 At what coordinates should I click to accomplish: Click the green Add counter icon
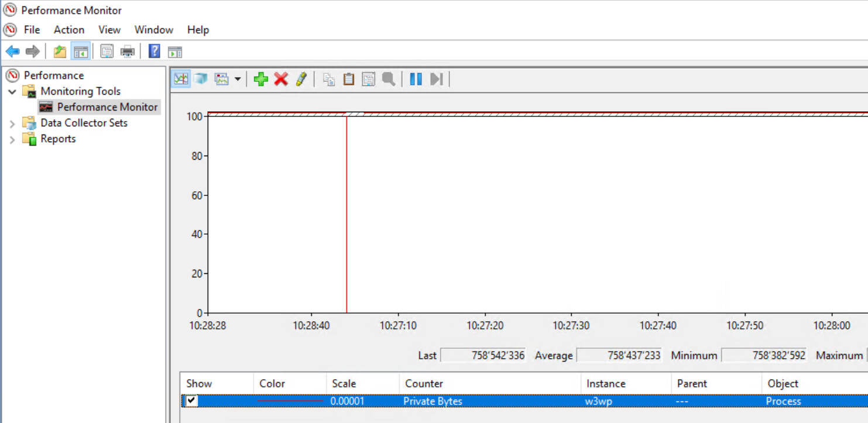tap(261, 79)
